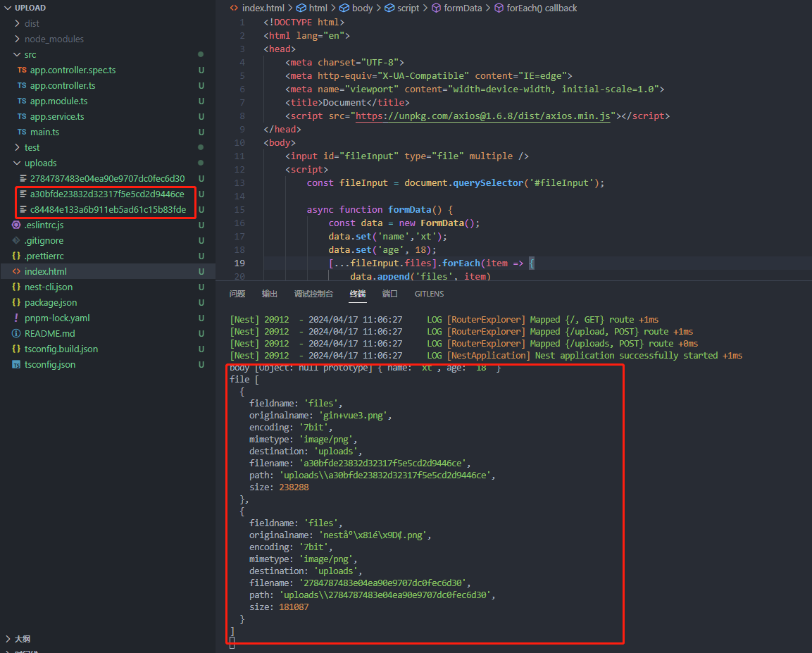The image size is (812, 653).
Task: Click the ESLint icon of .eslintrc.js
Action: coord(16,225)
